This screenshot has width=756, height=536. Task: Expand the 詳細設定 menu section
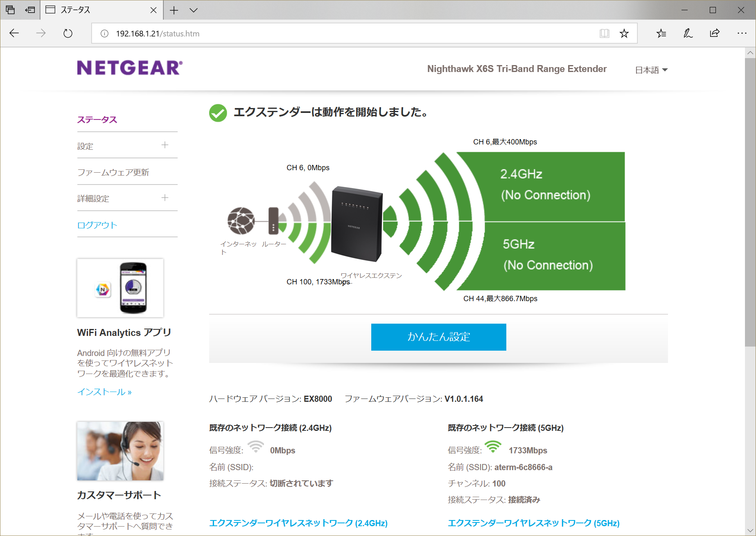click(x=165, y=198)
